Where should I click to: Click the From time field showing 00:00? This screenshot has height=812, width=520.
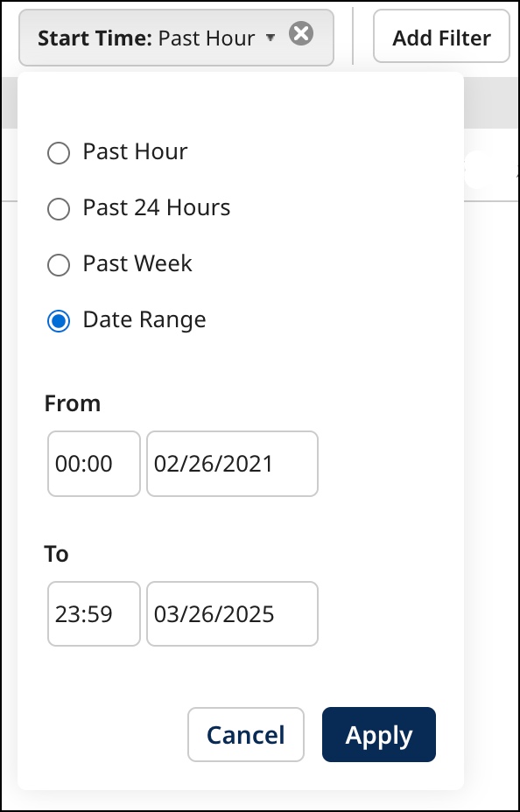click(x=93, y=464)
